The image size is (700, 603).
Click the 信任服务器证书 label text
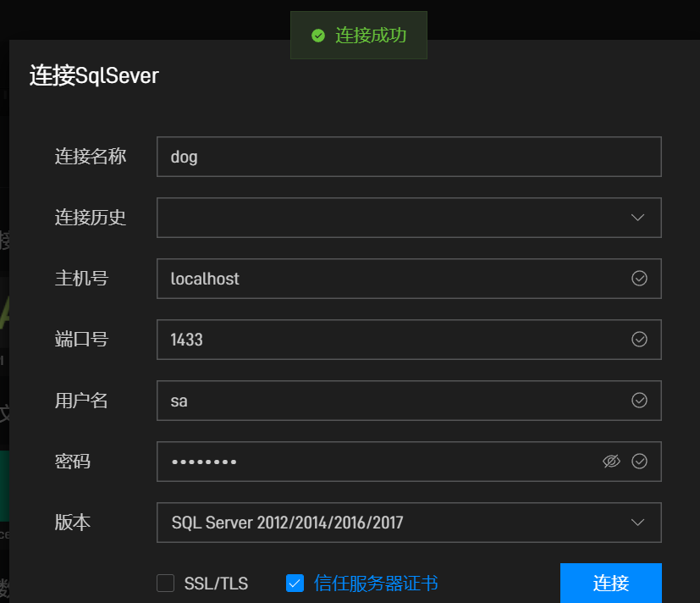tap(376, 584)
